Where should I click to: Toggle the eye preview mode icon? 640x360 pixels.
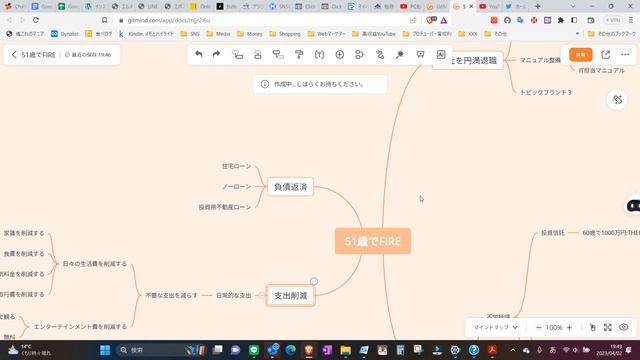pos(623,327)
